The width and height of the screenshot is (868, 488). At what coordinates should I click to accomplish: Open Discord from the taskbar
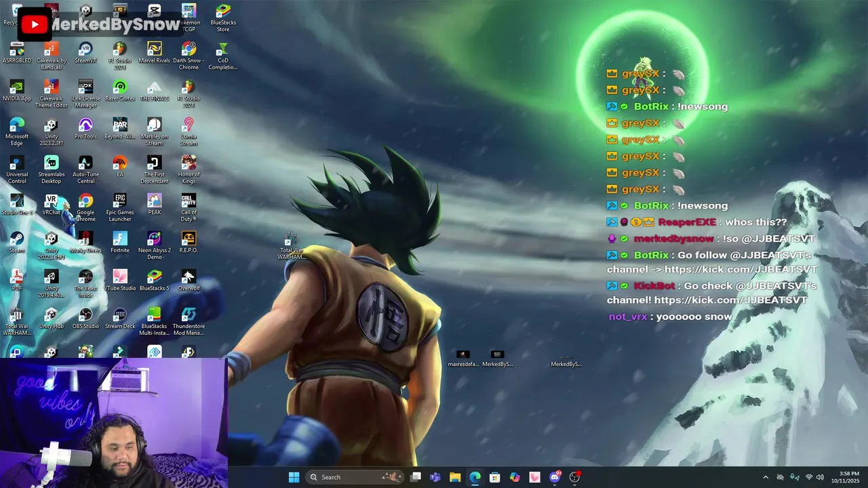pyautogui.click(x=555, y=477)
